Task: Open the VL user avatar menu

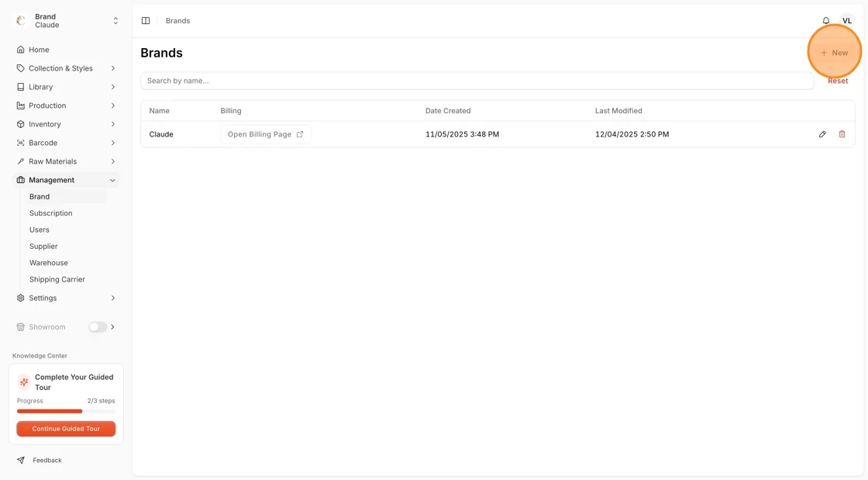Action: pyautogui.click(x=847, y=20)
